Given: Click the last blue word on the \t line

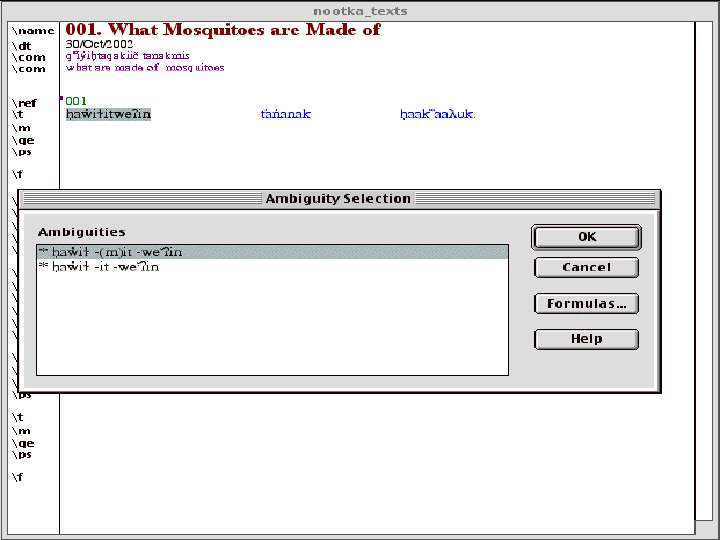Looking at the screenshot, I should (437, 115).
